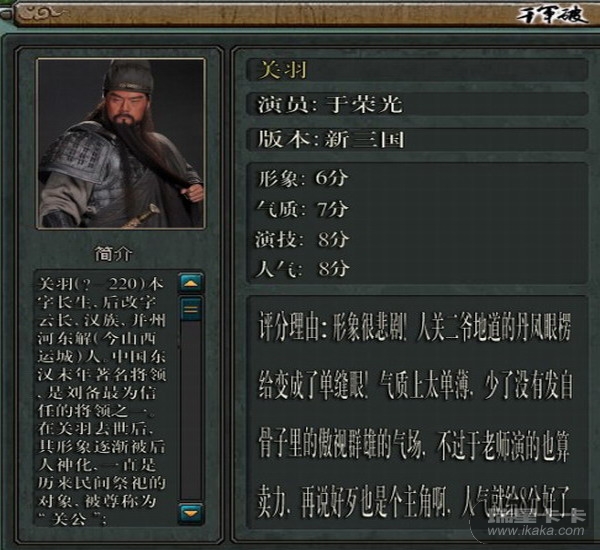The image size is (600, 550).
Task: Select the 关羽 name title bar
Action: pos(417,70)
